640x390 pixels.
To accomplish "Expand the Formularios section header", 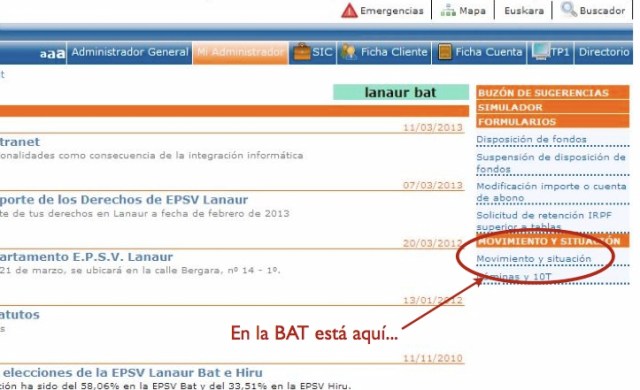I will pyautogui.click(x=553, y=122).
